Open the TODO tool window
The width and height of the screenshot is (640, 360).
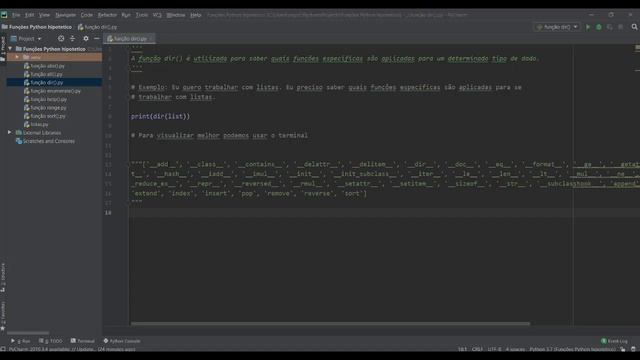[51, 341]
